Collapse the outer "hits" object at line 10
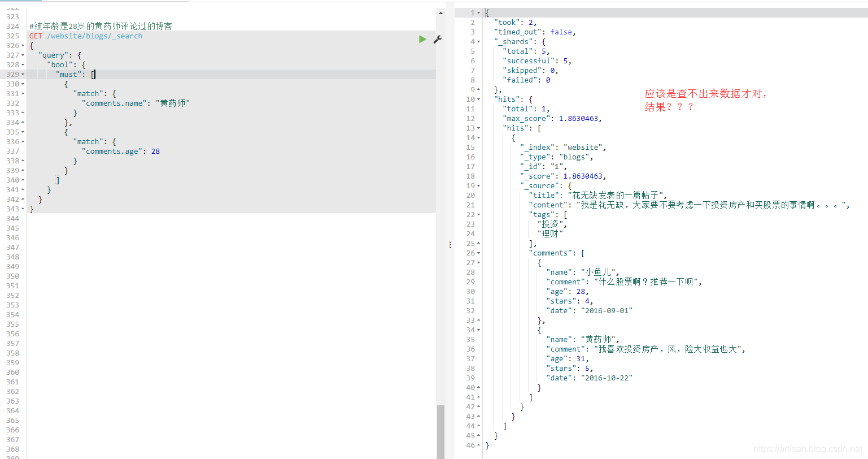The width and height of the screenshot is (868, 459). [x=479, y=99]
